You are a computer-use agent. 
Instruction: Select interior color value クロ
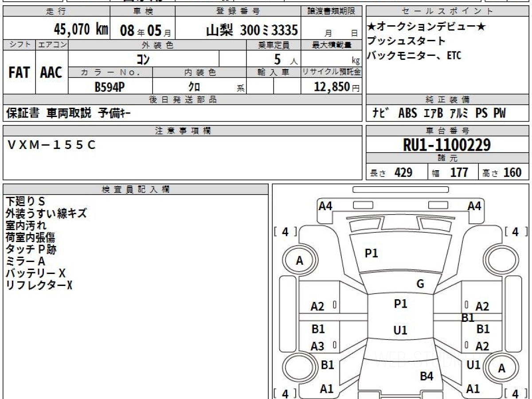194,87
